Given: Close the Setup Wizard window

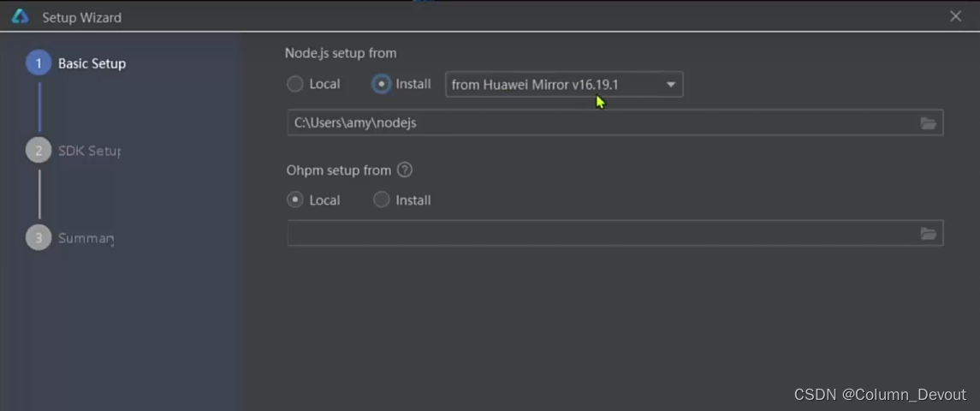Looking at the screenshot, I should coord(956,17).
